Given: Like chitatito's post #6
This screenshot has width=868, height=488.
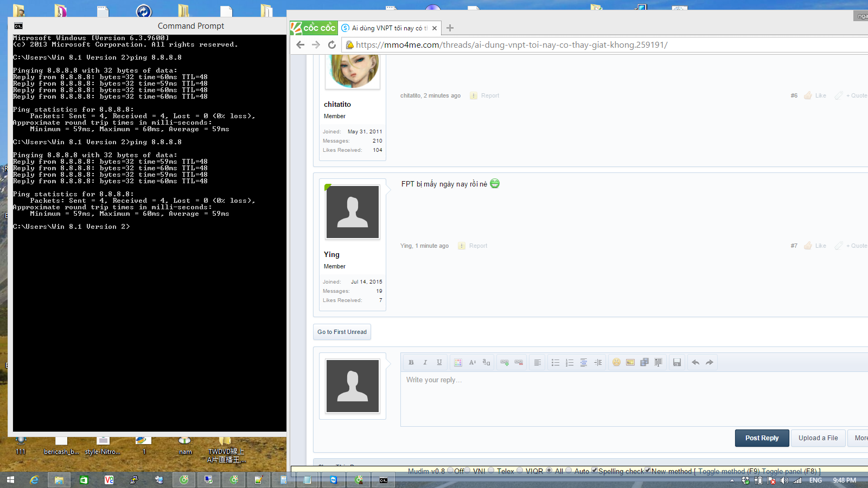Looking at the screenshot, I should tap(815, 95).
